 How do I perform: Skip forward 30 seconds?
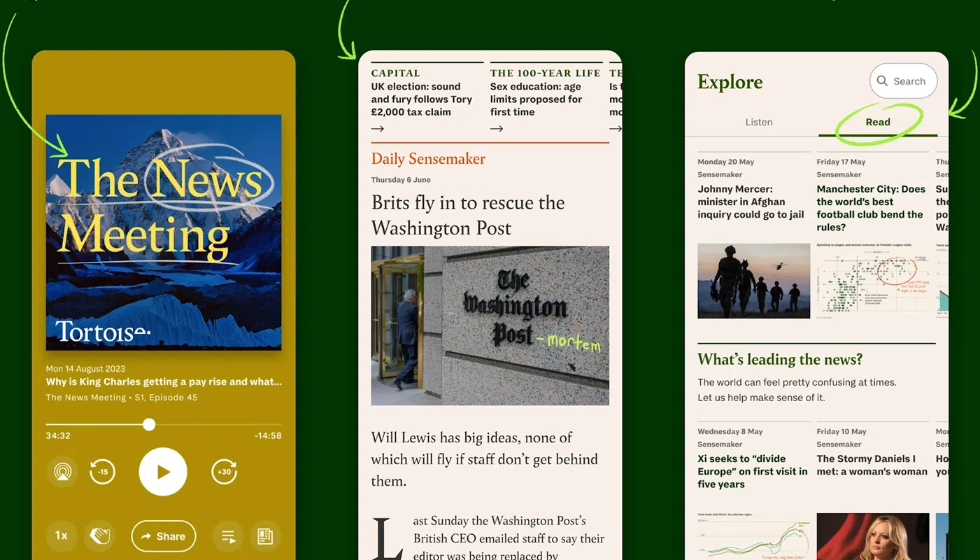coord(225,472)
